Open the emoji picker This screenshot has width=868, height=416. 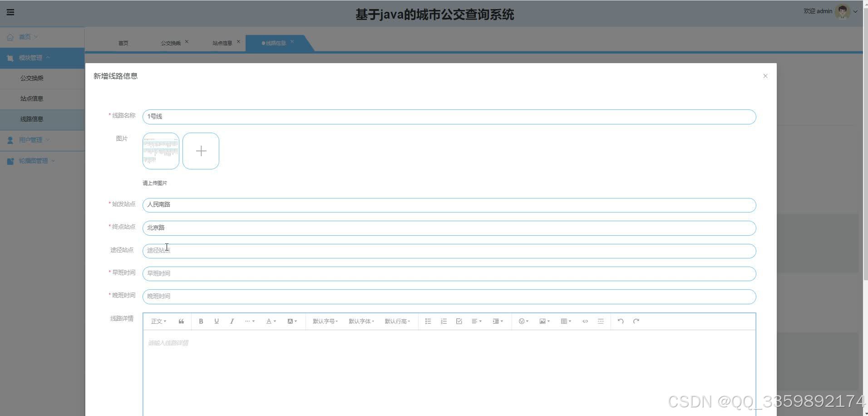(523, 321)
